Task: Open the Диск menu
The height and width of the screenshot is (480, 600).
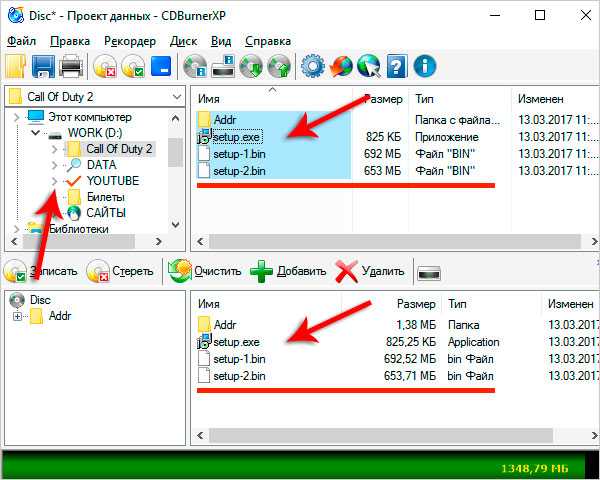Action: [x=184, y=41]
